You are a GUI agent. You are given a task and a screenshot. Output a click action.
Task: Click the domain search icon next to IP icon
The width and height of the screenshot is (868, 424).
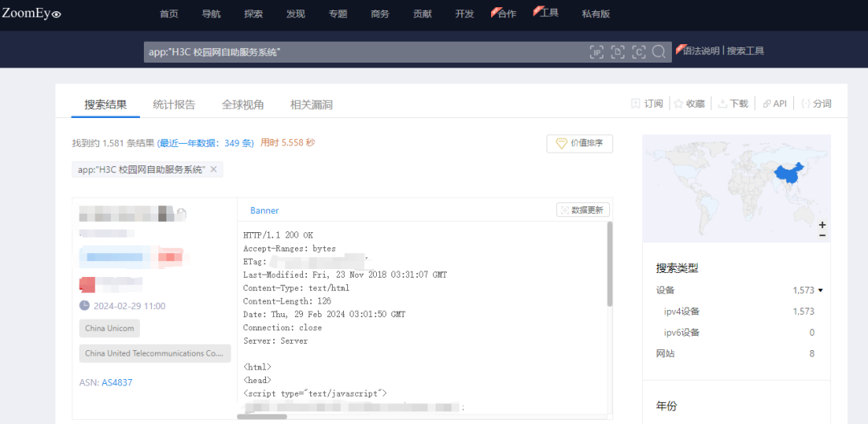click(x=617, y=52)
